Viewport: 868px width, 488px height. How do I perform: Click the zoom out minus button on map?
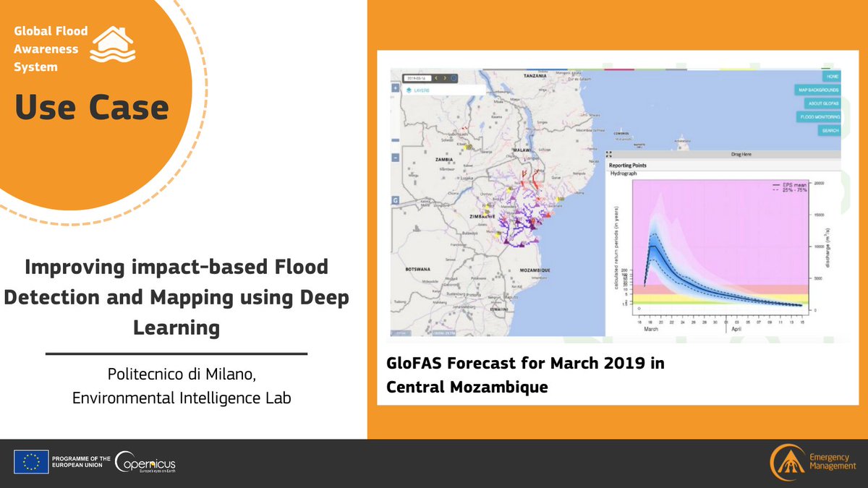pos(396,158)
